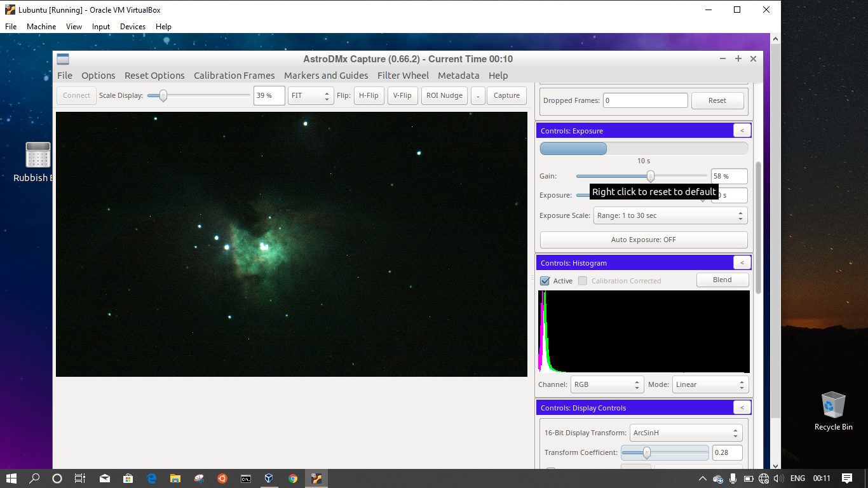This screenshot has width=868, height=488.
Task: Open the Filter Wheel menu
Action: point(402,75)
